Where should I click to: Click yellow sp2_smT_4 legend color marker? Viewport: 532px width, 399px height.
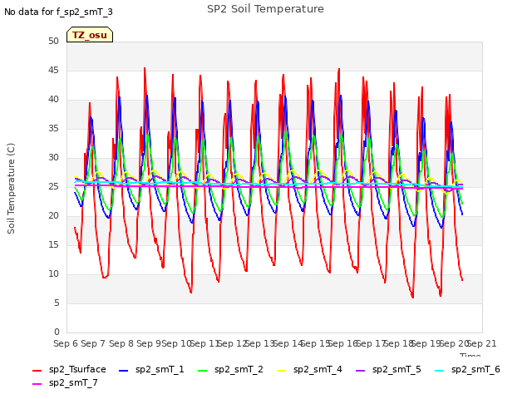[282, 371]
